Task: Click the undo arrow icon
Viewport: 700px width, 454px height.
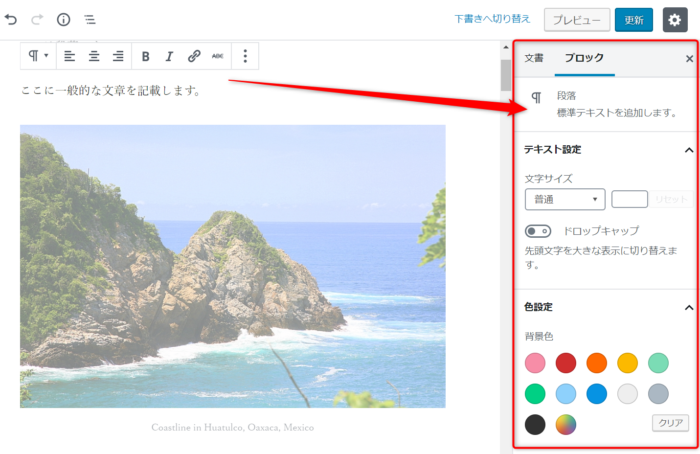Action: [11, 19]
